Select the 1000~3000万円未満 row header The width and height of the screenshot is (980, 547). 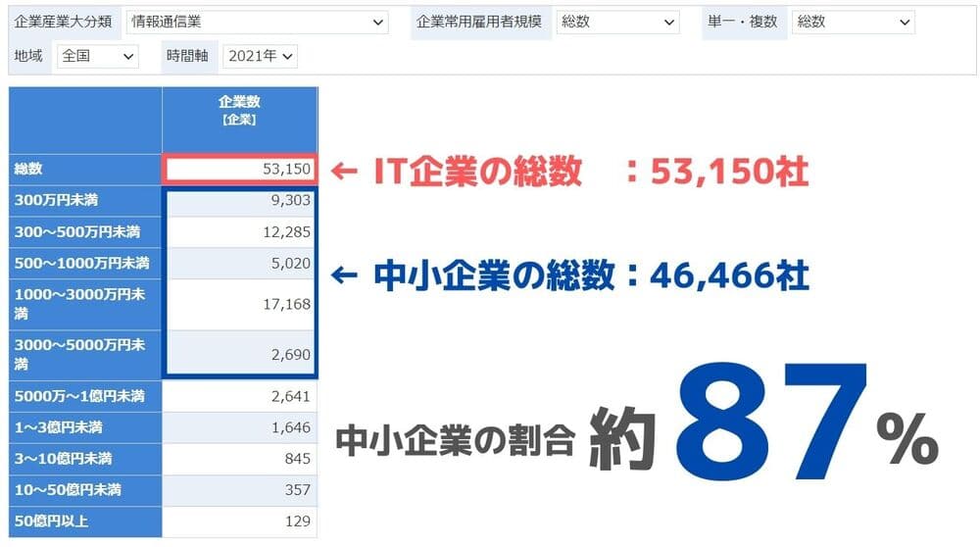coord(85,304)
